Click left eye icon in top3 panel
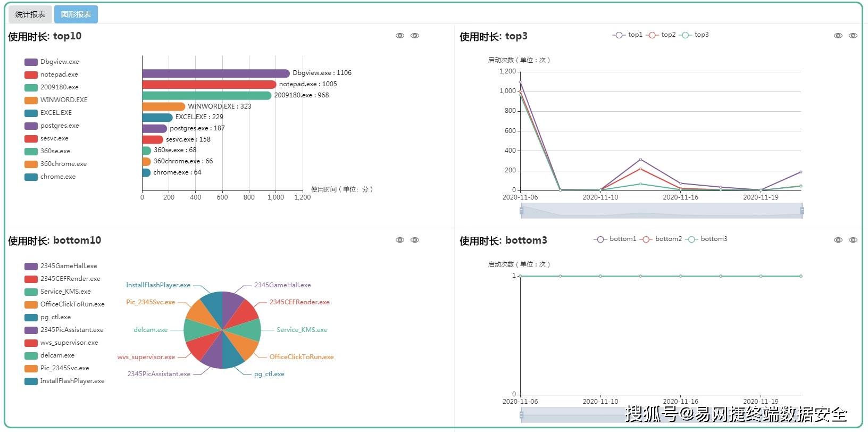This screenshot has height=432, width=868. [838, 36]
